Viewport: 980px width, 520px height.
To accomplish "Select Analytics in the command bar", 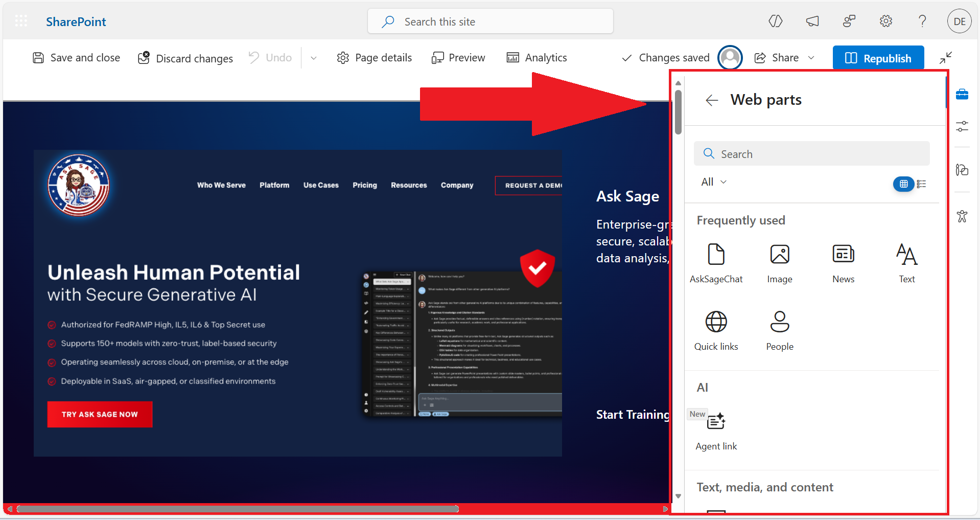I will 537,57.
